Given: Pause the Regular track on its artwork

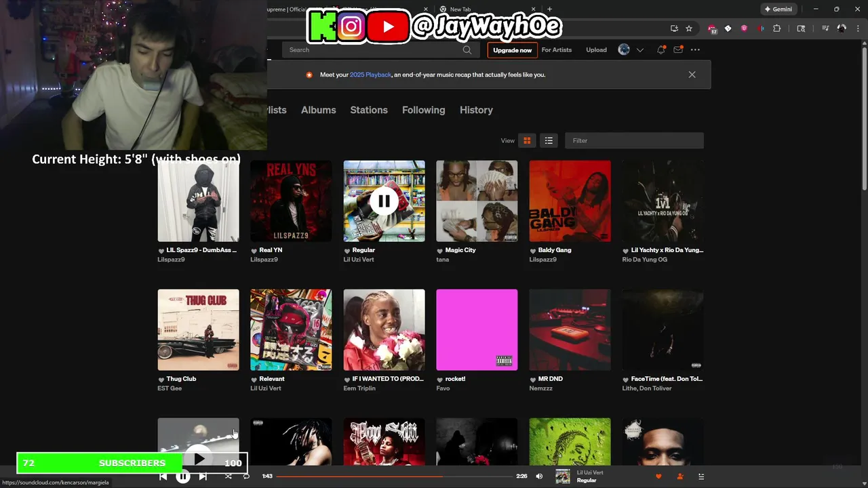Looking at the screenshot, I should coord(384,201).
